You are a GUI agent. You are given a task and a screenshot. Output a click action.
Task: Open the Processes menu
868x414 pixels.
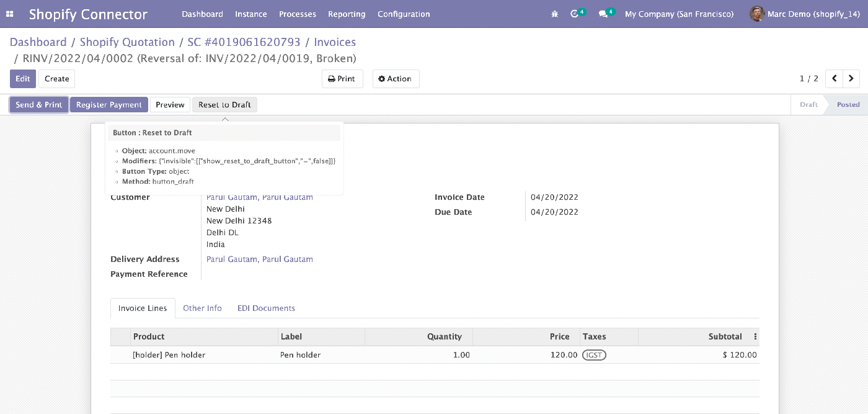coord(298,14)
